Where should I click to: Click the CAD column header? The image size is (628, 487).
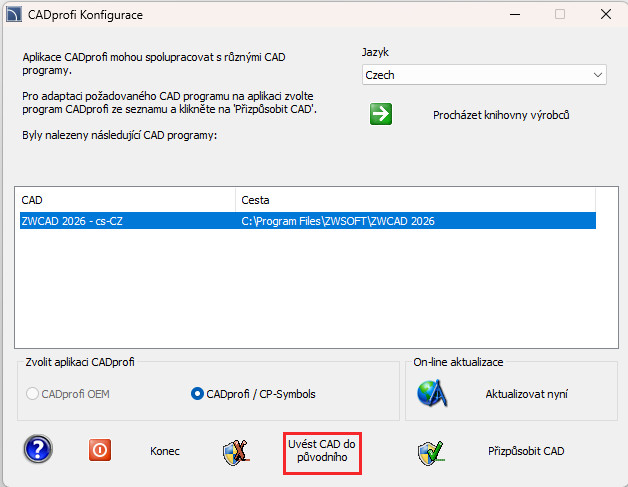[125, 200]
